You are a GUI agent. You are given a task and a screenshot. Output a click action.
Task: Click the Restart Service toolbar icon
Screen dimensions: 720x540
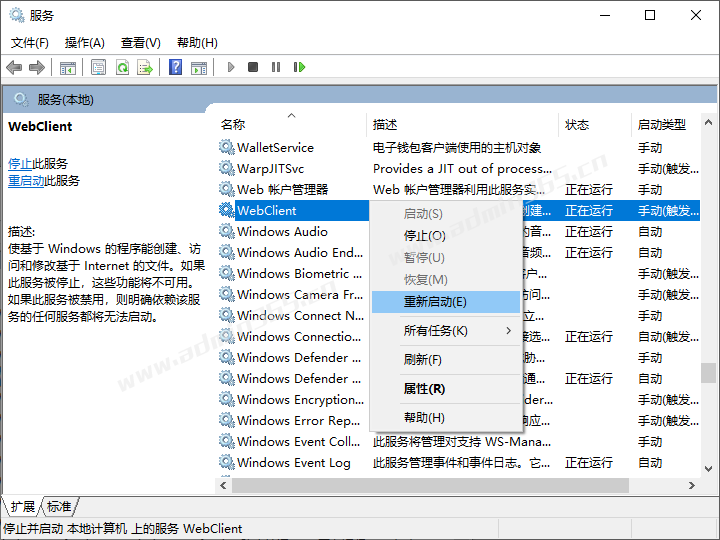[299, 68]
